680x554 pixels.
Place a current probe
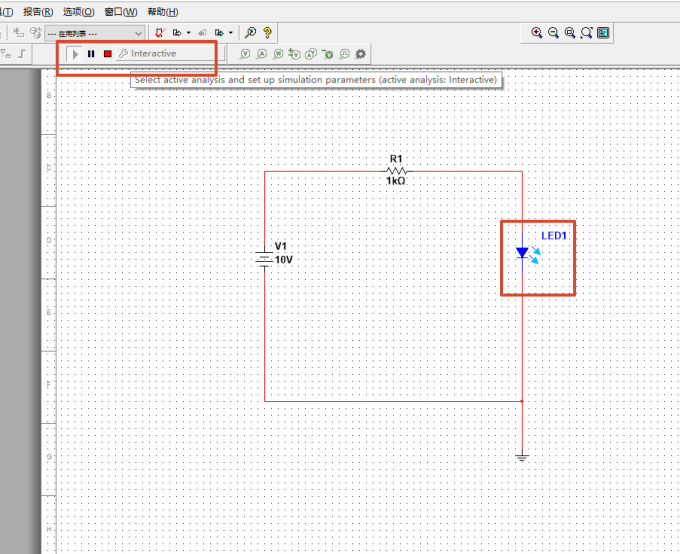(x=262, y=54)
